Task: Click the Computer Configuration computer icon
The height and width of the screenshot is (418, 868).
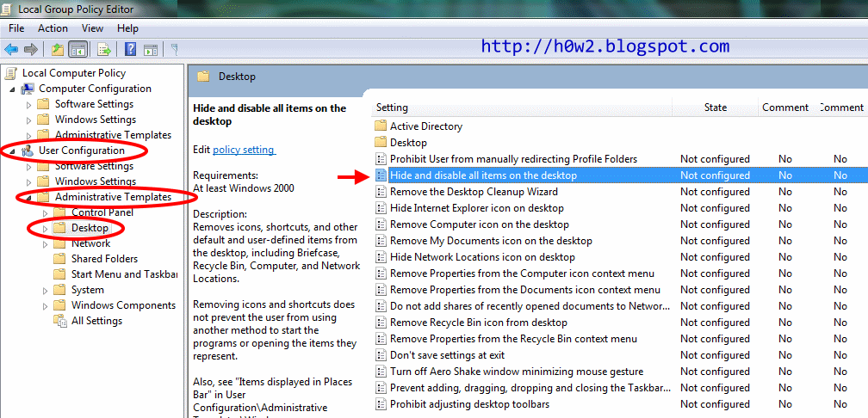Action: (x=28, y=89)
